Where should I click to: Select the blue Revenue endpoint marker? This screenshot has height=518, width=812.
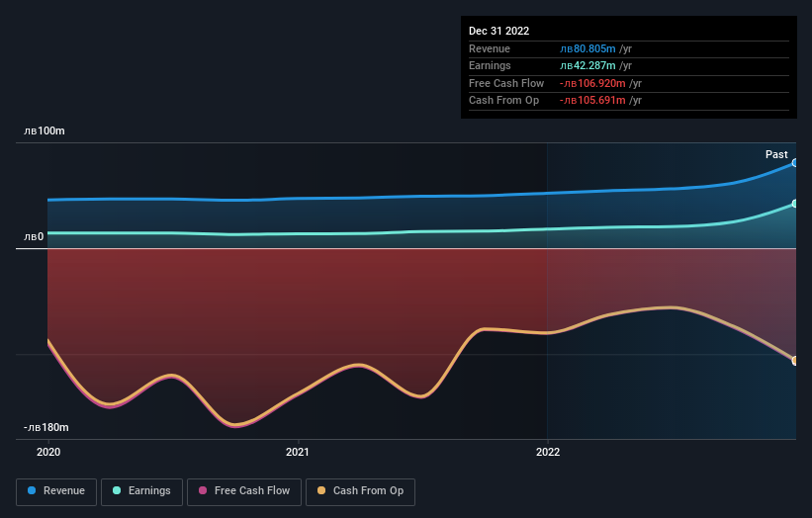795,163
